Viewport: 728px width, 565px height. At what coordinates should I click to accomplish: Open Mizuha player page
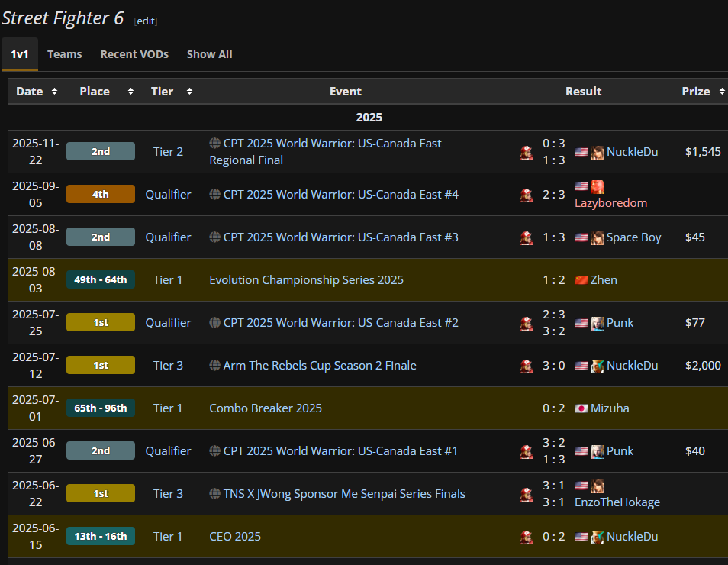pyautogui.click(x=610, y=408)
